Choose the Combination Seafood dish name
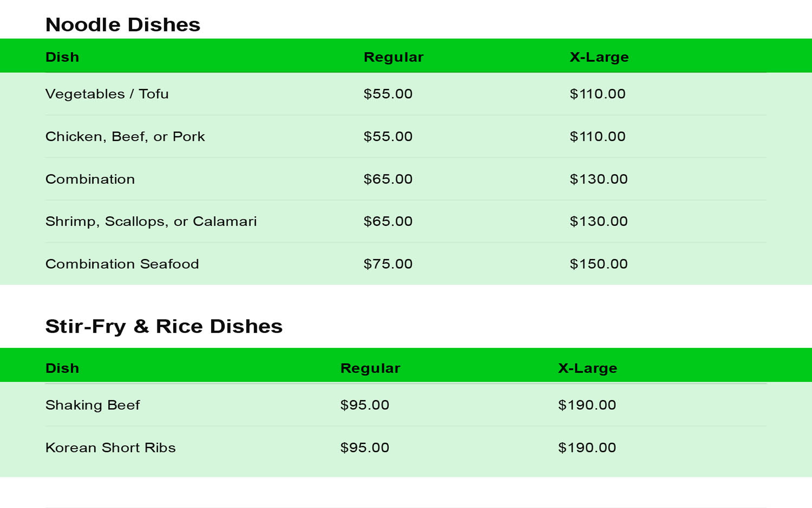812x508 pixels. [x=122, y=264]
